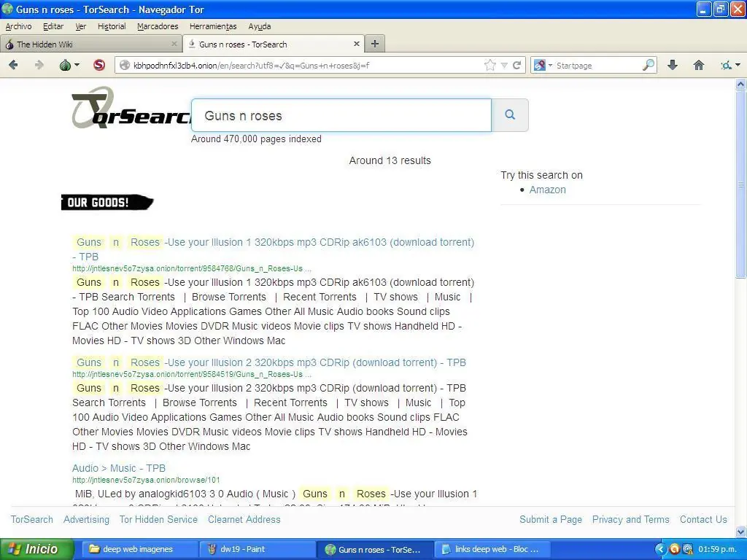Image resolution: width=747 pixels, height=560 pixels.
Task: Close the Guns n roses TorSearch tab
Action: pos(356,44)
